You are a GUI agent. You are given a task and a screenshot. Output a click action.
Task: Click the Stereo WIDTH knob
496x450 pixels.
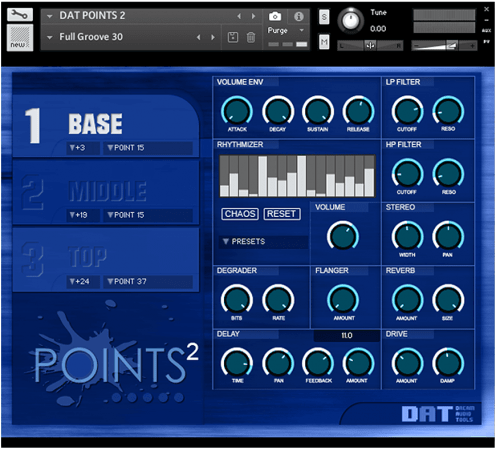(407, 236)
